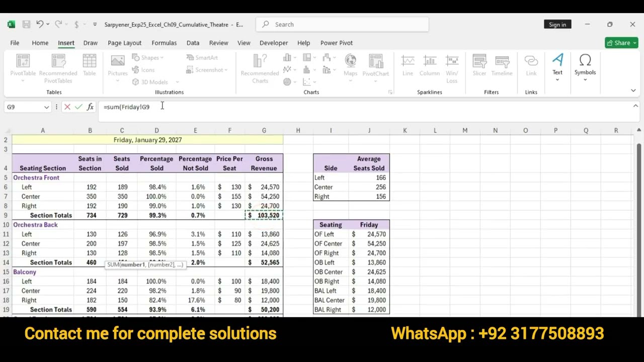The width and height of the screenshot is (644, 362).
Task: Add a Column sparkline
Action: click(430, 65)
